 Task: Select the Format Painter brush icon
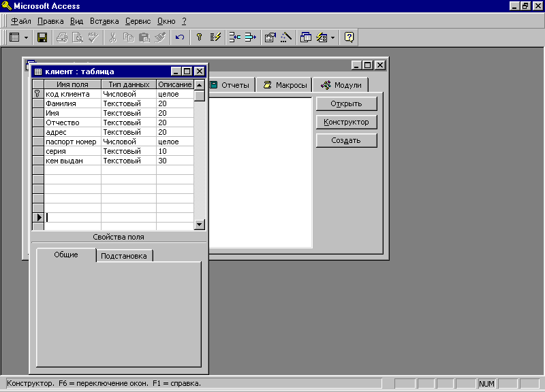[160, 37]
